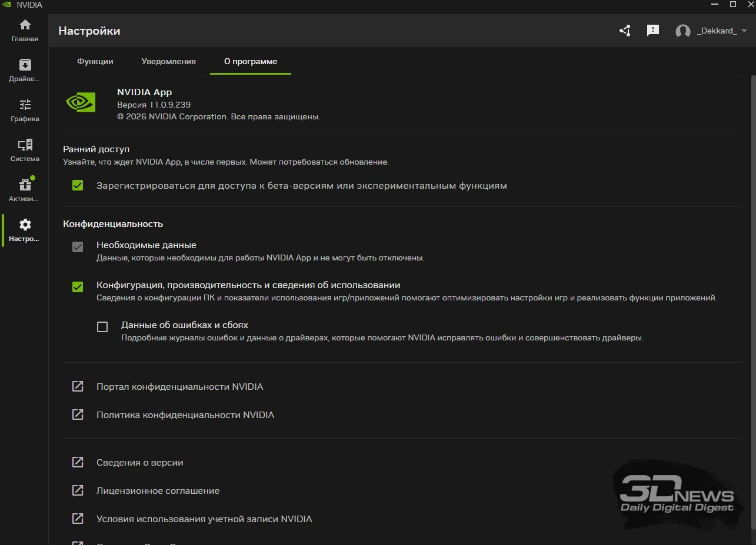Switch to the Уведомления tab

tap(169, 61)
